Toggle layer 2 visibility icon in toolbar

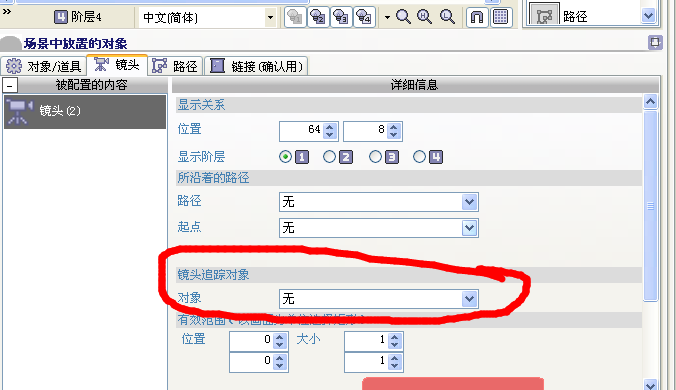pyautogui.click(x=318, y=17)
